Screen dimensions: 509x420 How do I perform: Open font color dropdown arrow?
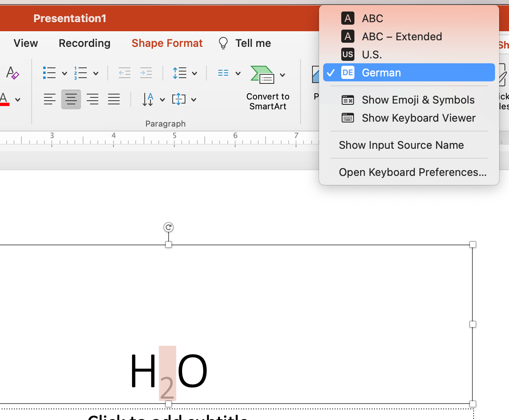click(x=18, y=99)
